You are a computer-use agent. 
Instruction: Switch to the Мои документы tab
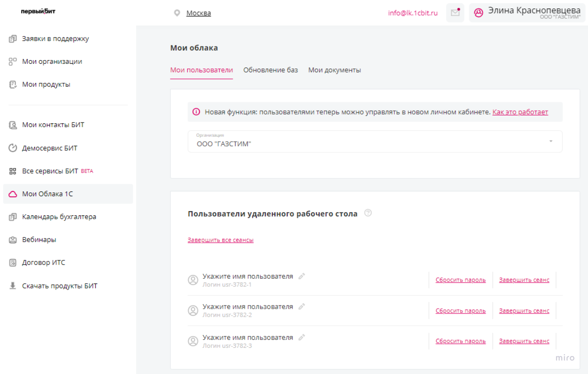coord(334,70)
